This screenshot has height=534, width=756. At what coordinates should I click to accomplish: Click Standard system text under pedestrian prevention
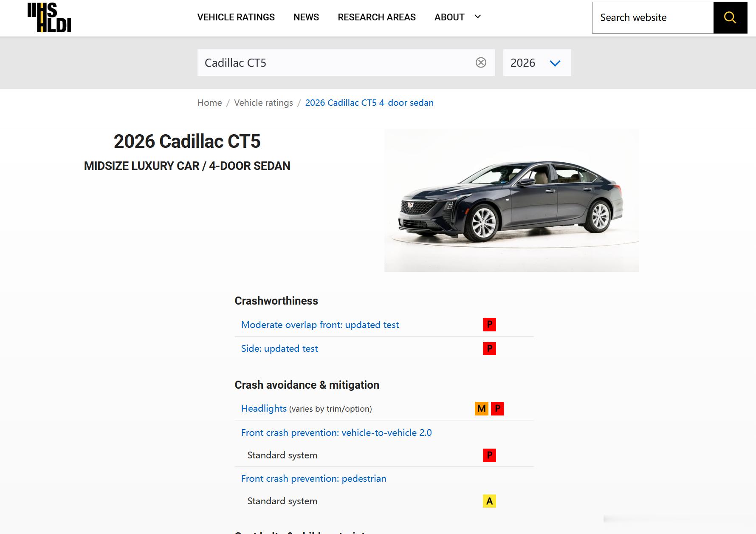[x=282, y=501]
